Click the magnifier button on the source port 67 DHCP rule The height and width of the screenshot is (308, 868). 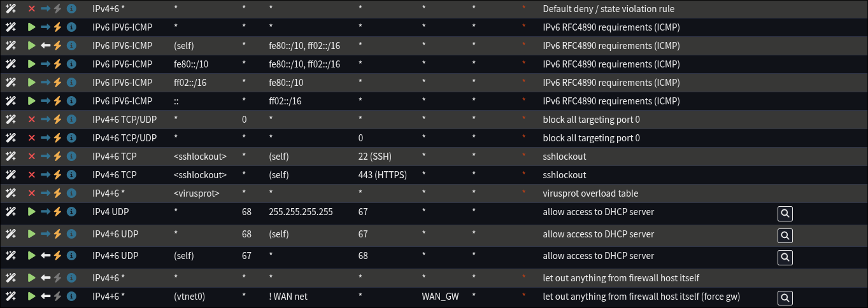785,257
